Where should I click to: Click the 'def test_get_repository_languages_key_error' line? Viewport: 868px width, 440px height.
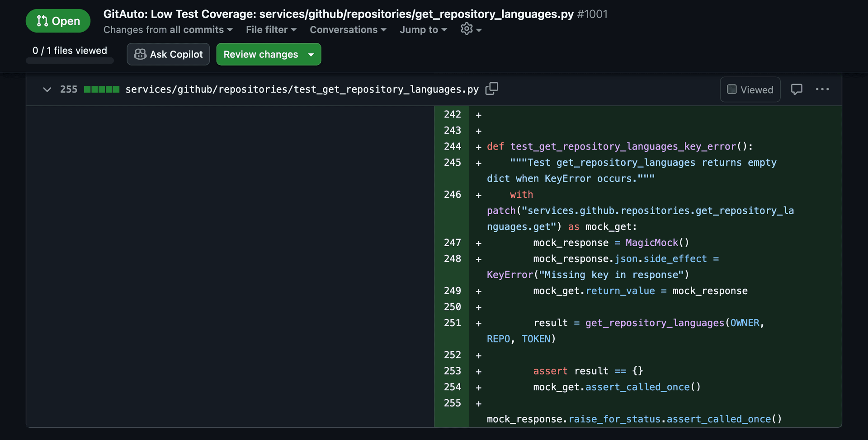pyautogui.click(x=620, y=146)
